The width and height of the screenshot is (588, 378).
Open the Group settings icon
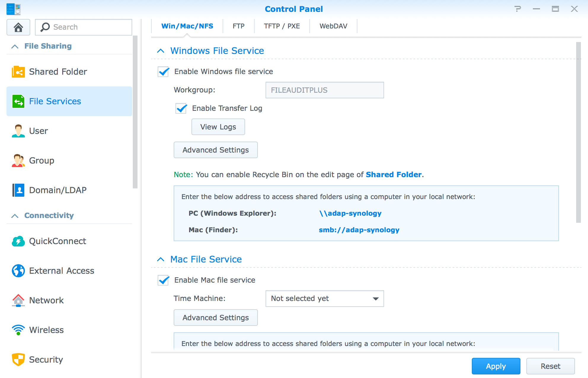pyautogui.click(x=18, y=161)
